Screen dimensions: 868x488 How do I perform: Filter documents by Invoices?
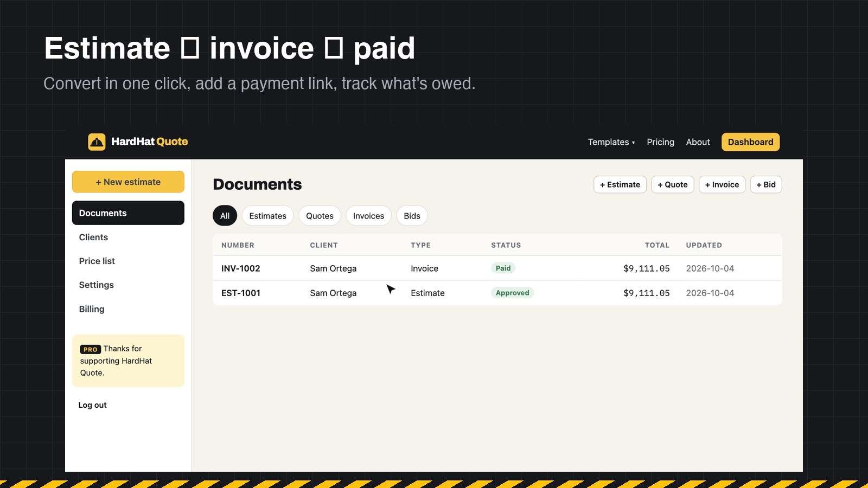click(x=369, y=216)
